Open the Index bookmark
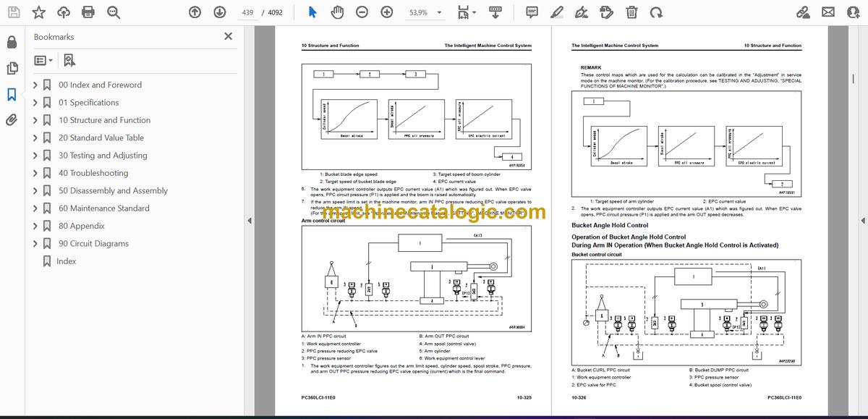 click(x=67, y=261)
